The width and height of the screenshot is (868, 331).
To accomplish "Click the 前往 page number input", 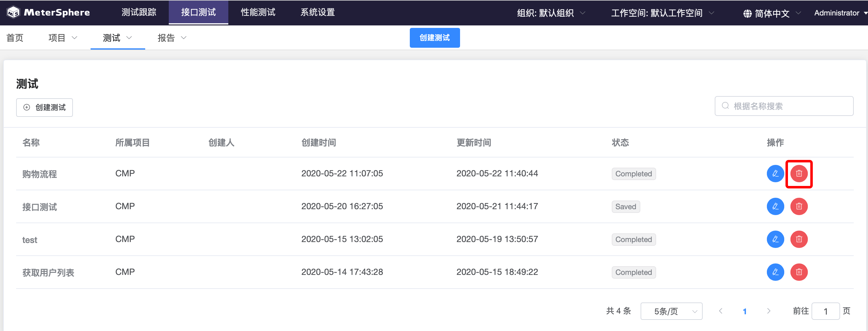I will click(x=825, y=311).
